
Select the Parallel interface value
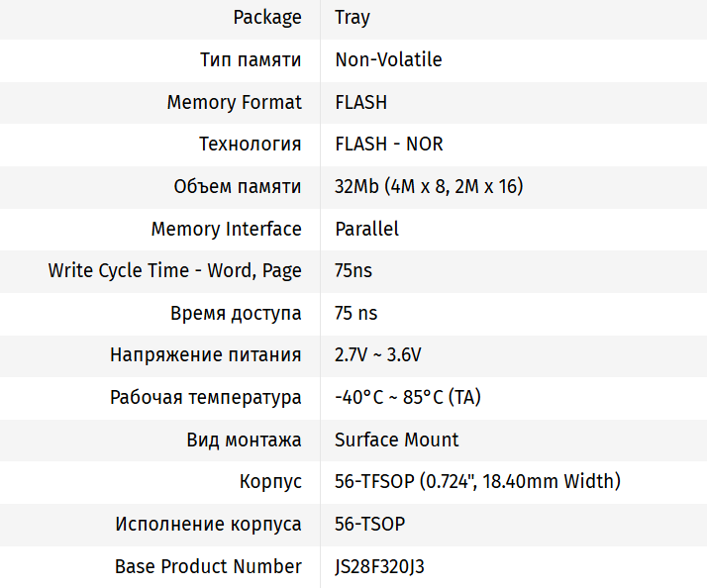(366, 229)
